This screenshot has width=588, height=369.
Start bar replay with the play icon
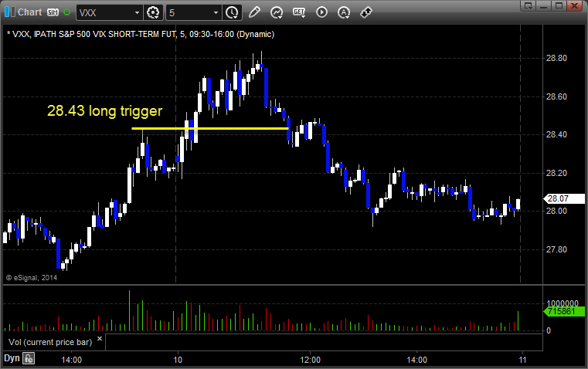tap(321, 12)
